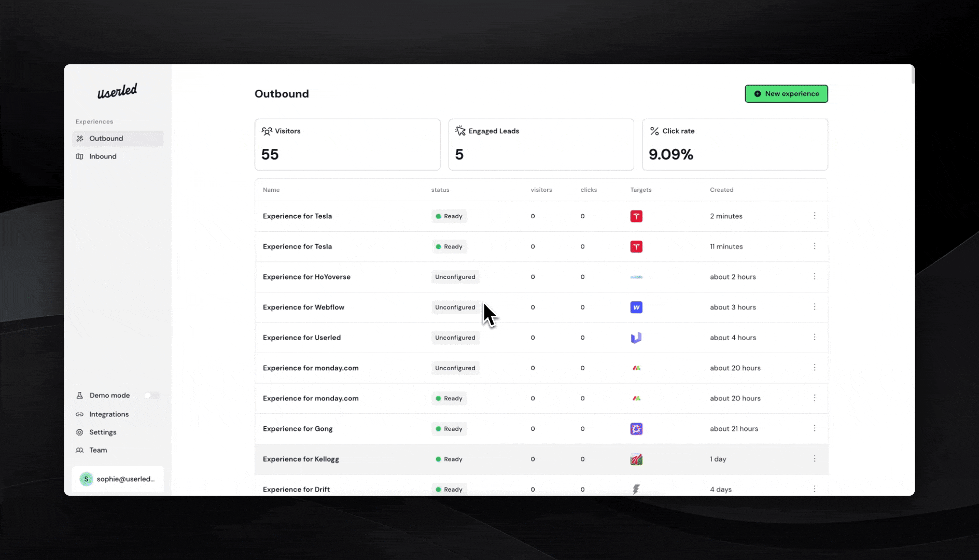Click the HoYoverse target logo

tap(636, 277)
